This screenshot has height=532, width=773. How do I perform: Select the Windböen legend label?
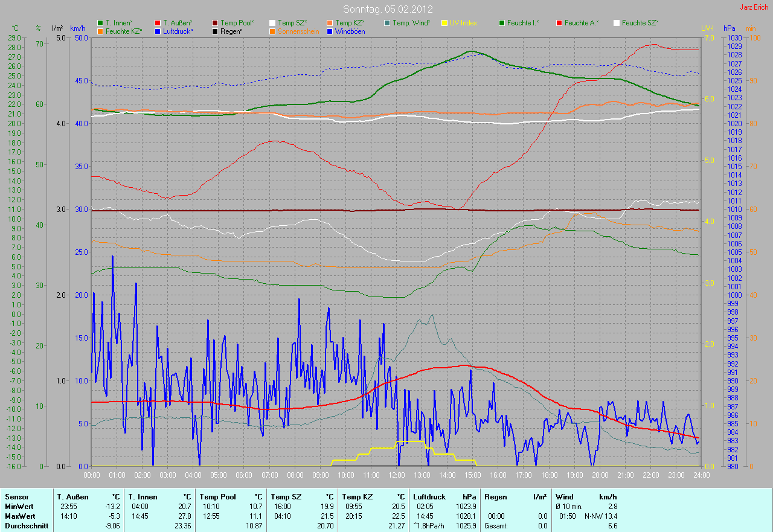350,31
